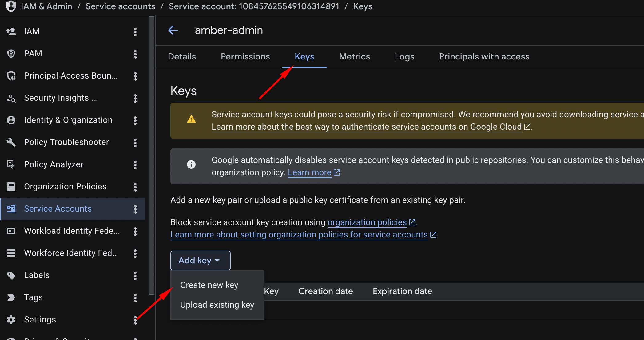Click the IAM add-person icon in sidebar
The image size is (644, 340).
tap(11, 31)
